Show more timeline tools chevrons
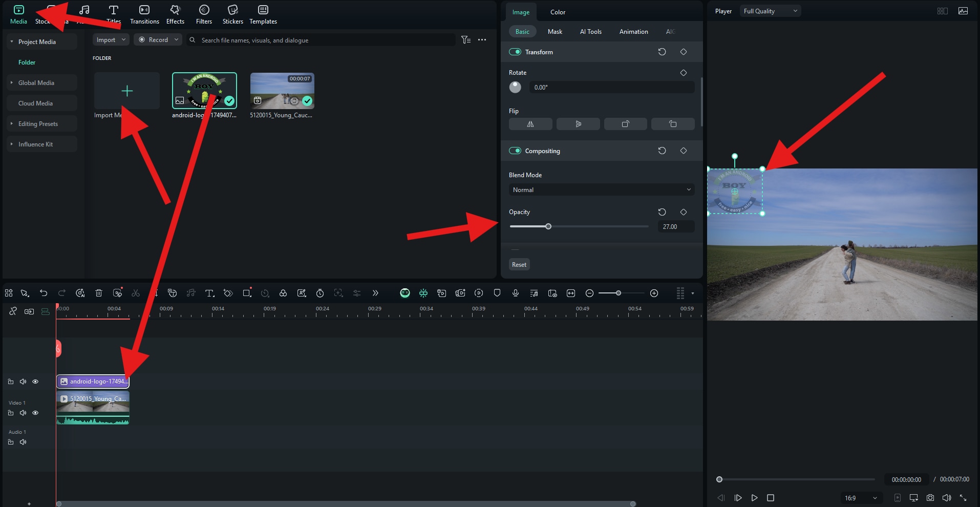 click(x=375, y=293)
